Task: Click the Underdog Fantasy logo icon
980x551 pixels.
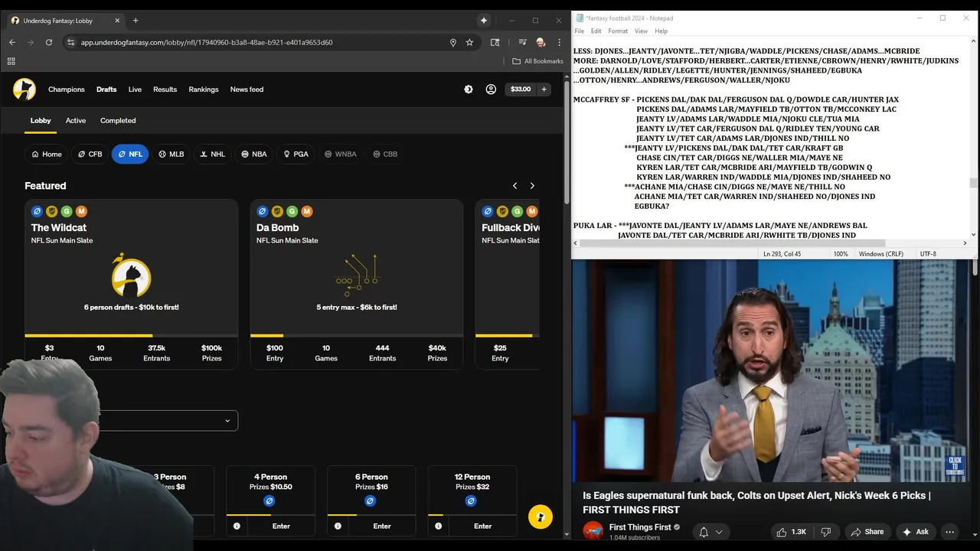Action: click(24, 90)
